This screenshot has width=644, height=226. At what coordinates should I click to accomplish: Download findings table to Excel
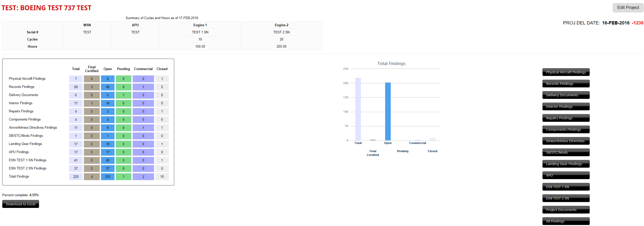tap(20, 204)
